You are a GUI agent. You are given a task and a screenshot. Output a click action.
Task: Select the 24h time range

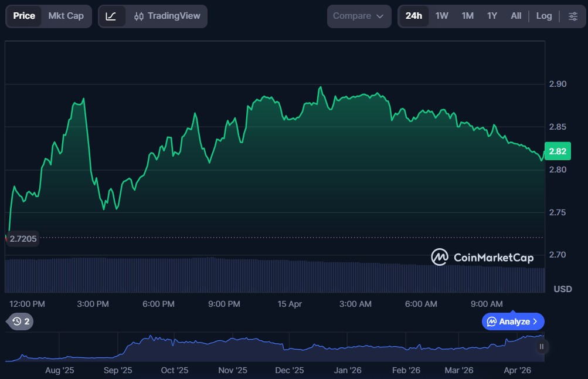[413, 16]
